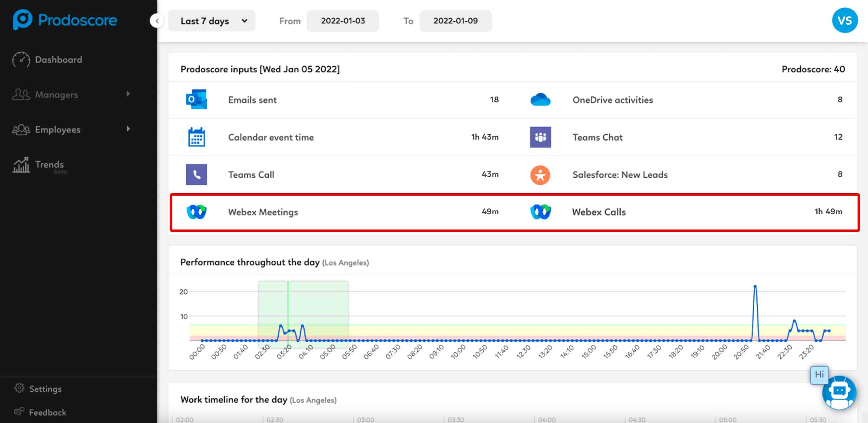Image resolution: width=868 pixels, height=423 pixels.
Task: Click the From date field 2022-01-03
Action: coord(343,21)
